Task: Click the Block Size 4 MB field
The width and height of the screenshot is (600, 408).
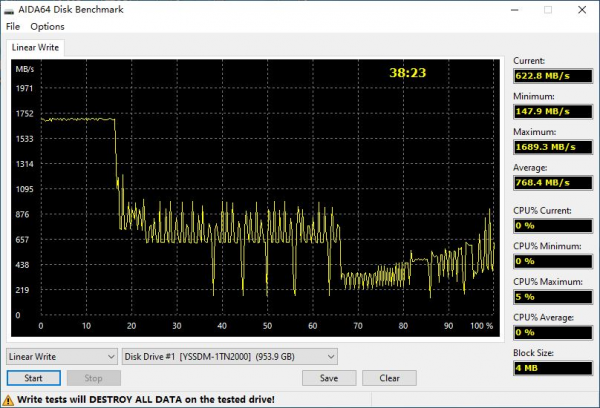Action: 552,367
